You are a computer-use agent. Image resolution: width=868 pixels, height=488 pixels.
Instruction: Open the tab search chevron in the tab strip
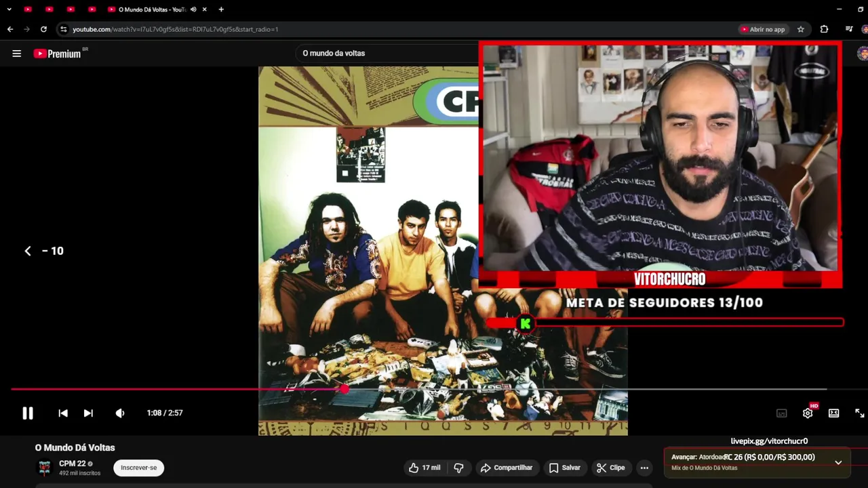(9, 9)
